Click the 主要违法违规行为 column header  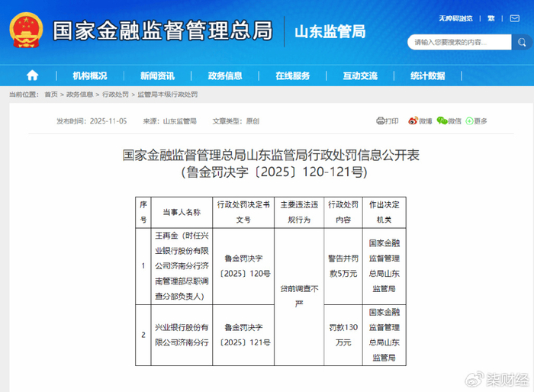click(x=299, y=212)
